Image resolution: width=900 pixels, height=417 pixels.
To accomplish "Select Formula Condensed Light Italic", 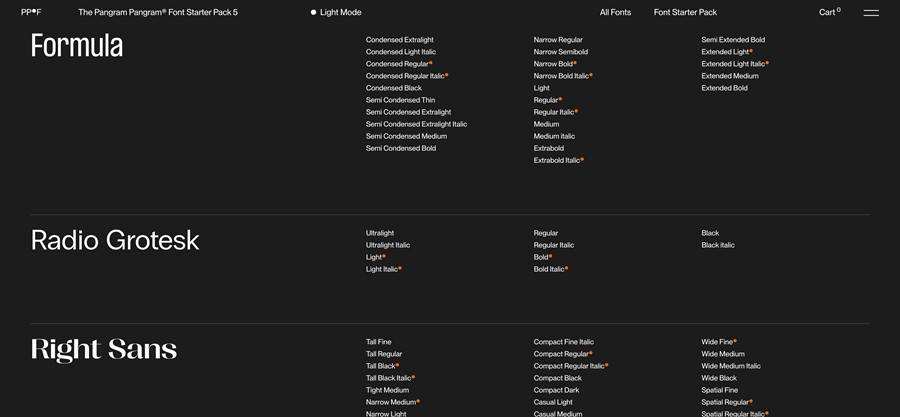I will pos(401,52).
